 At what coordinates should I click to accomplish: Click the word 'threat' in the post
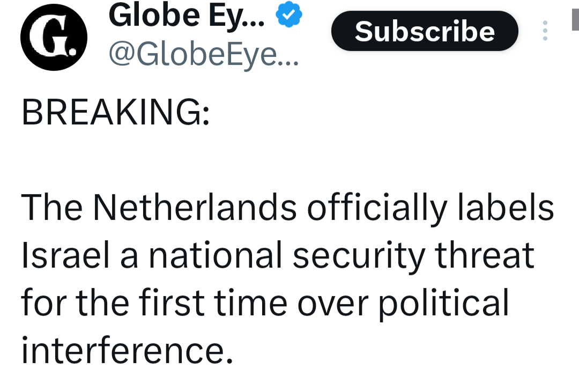click(485, 255)
